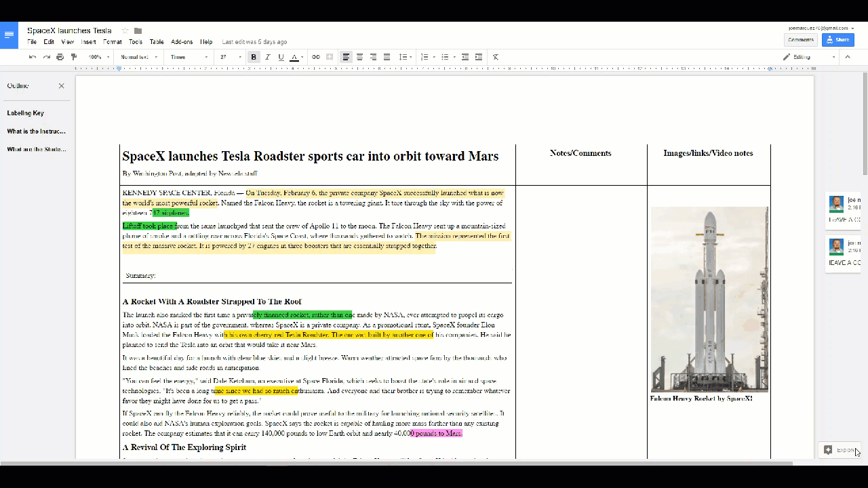Click the heading 'A Revival Of The Exploring Spirit'
The image size is (868, 488).
[184, 447]
